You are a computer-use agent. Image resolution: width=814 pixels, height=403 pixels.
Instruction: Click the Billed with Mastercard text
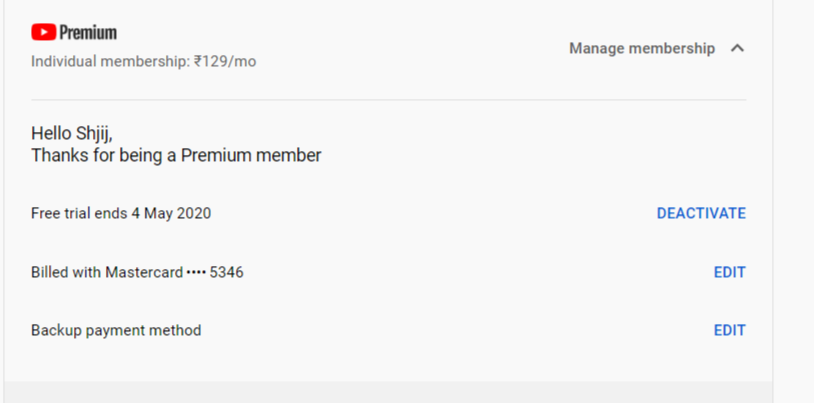[x=106, y=272]
